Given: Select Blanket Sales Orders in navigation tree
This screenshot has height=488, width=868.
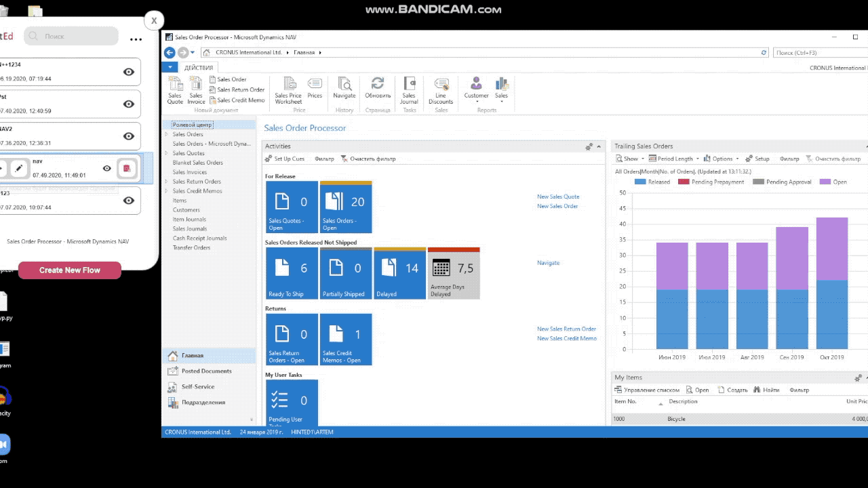Looking at the screenshot, I should (x=197, y=163).
